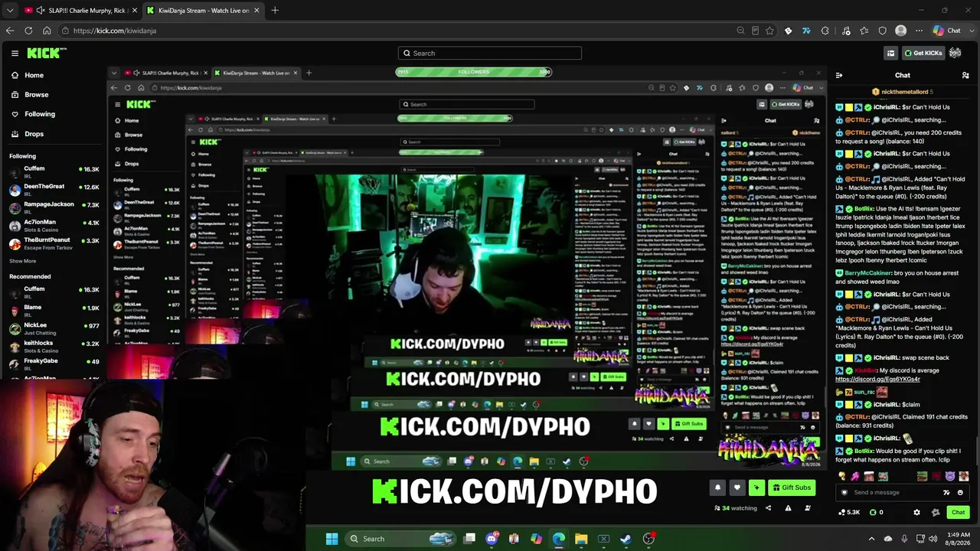
Task: Open the chat users list icon
Action: (x=965, y=75)
